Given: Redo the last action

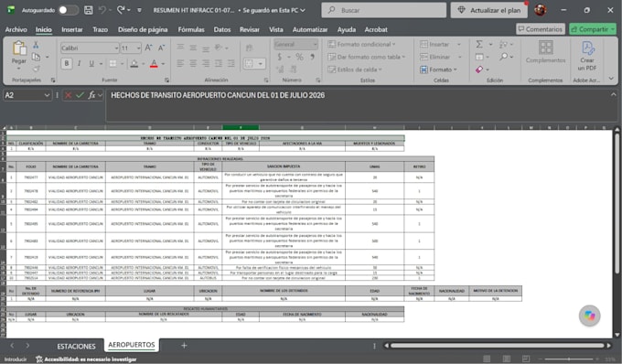Looking at the screenshot, I should [121, 10].
